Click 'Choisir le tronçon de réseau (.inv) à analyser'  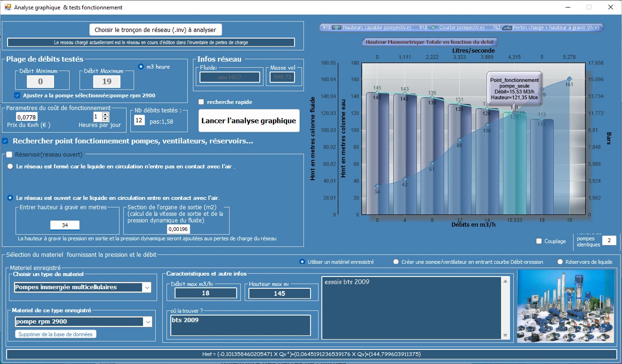point(155,30)
